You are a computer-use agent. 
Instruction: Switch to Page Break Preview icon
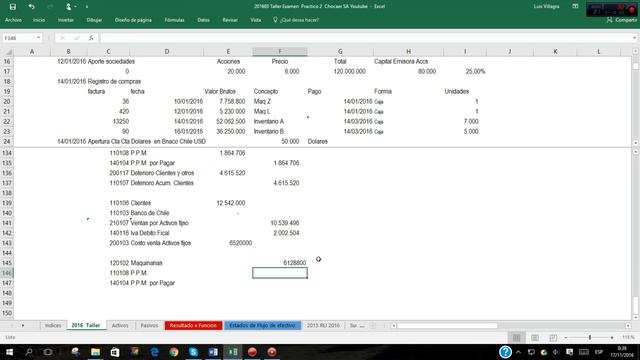click(x=553, y=338)
